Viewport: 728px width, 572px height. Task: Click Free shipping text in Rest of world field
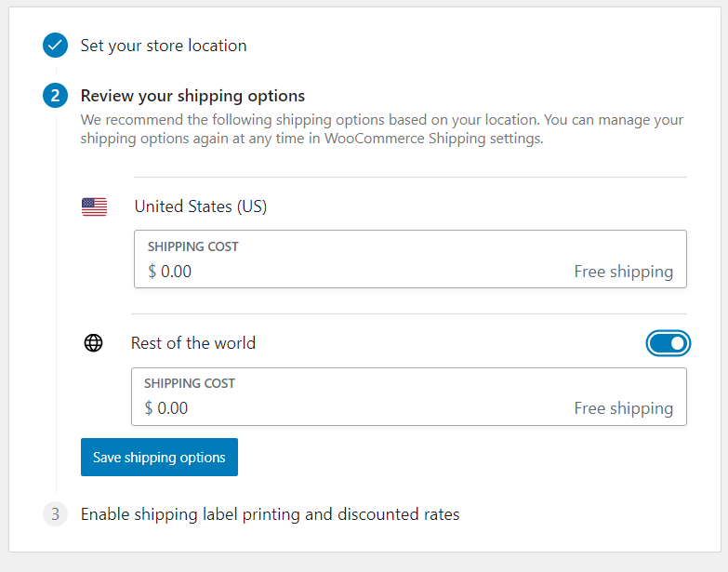pyautogui.click(x=623, y=408)
